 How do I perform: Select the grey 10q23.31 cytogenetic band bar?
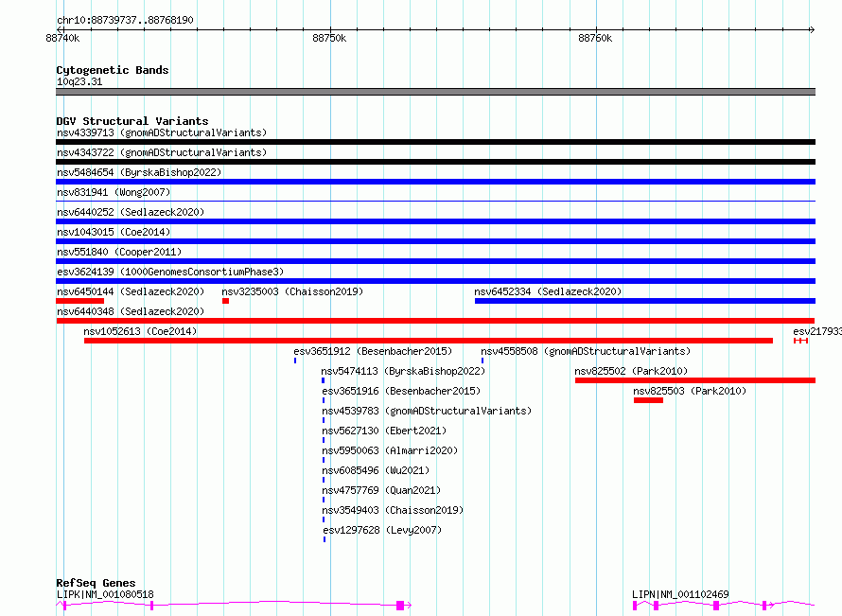435,92
